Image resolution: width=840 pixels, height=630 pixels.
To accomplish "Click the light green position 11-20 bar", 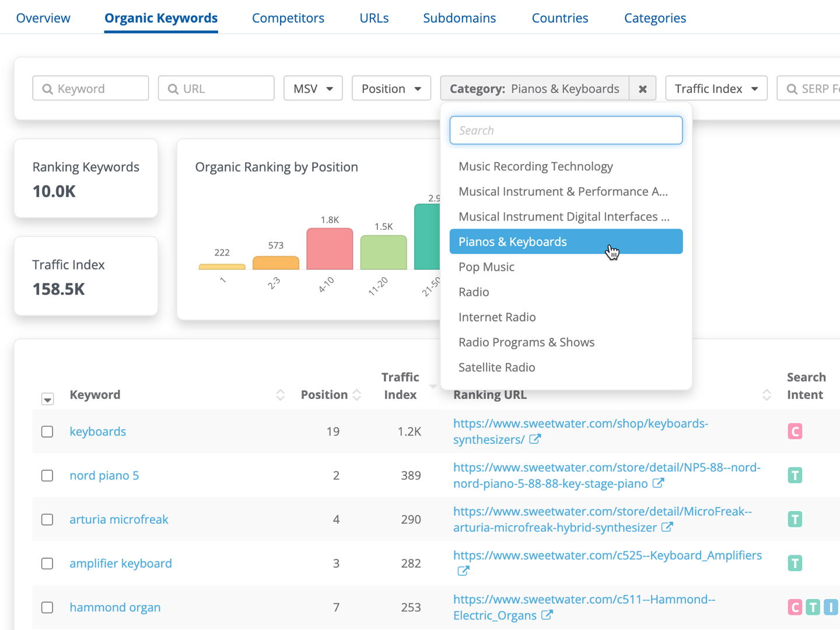I will coord(383,253).
